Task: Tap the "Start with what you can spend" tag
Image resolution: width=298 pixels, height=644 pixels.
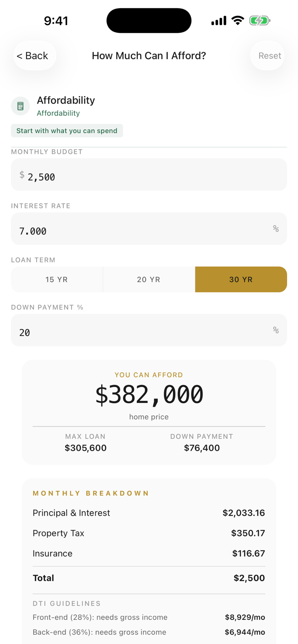Action: pos(67,131)
